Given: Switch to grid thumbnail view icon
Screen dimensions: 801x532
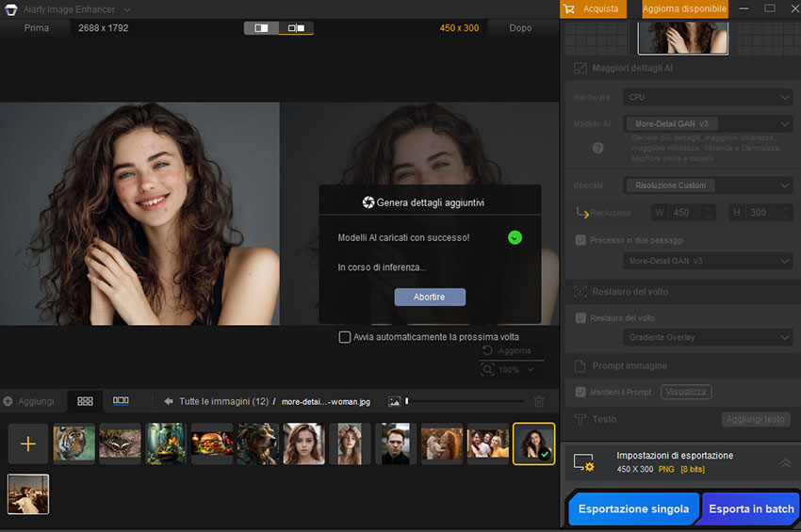Looking at the screenshot, I should pyautogui.click(x=85, y=401).
